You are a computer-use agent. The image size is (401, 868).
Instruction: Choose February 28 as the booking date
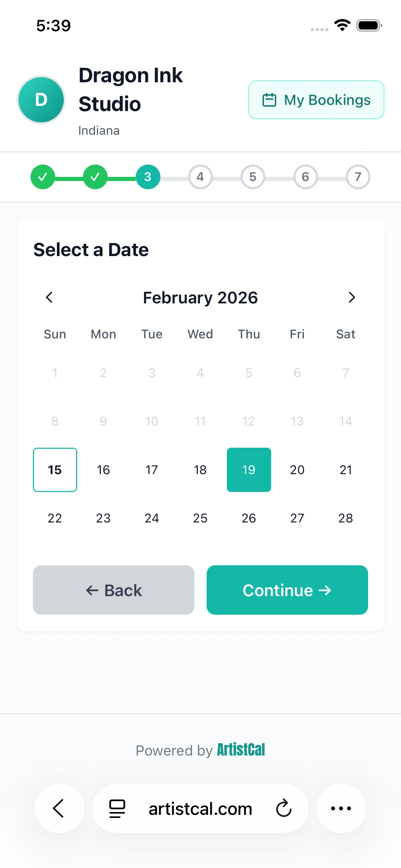coord(345,518)
